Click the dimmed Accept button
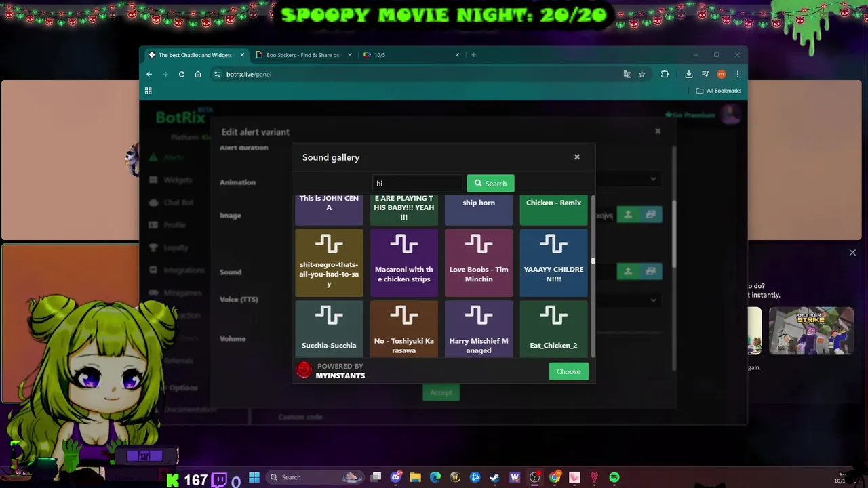 point(441,392)
